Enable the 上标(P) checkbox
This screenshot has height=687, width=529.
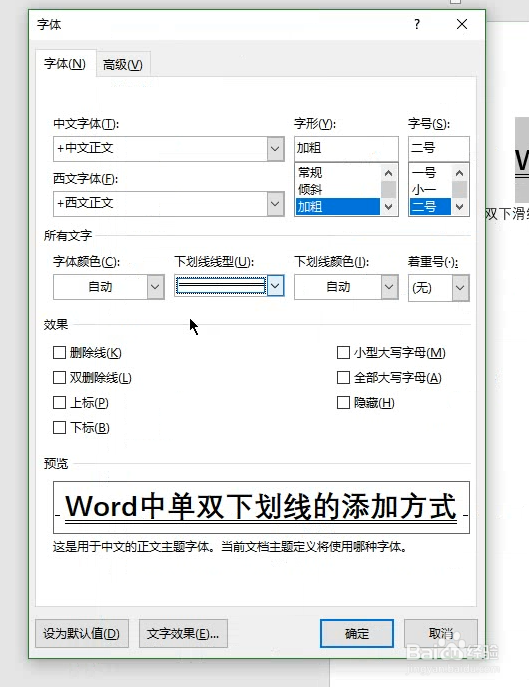(59, 403)
